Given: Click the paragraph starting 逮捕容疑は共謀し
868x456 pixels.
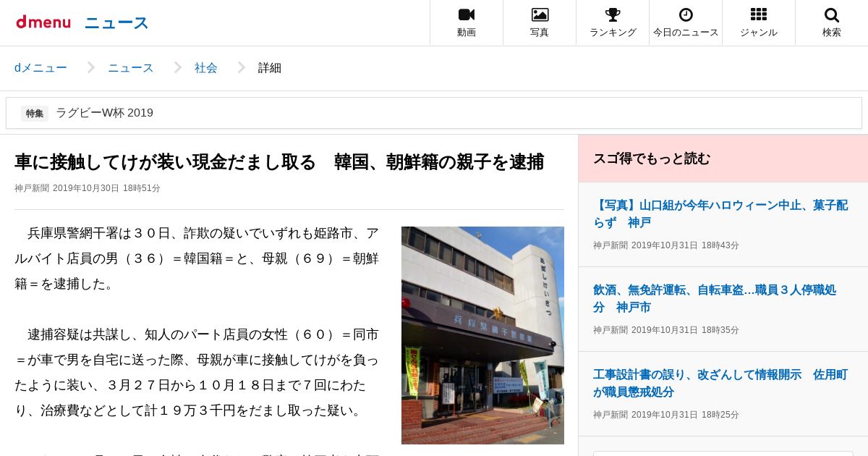Looking at the screenshot, I should click(197, 373).
